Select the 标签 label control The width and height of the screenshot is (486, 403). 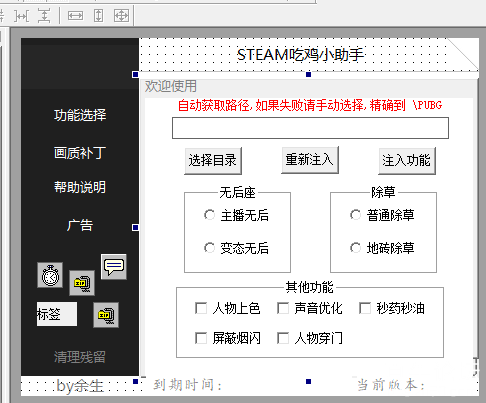tap(57, 314)
